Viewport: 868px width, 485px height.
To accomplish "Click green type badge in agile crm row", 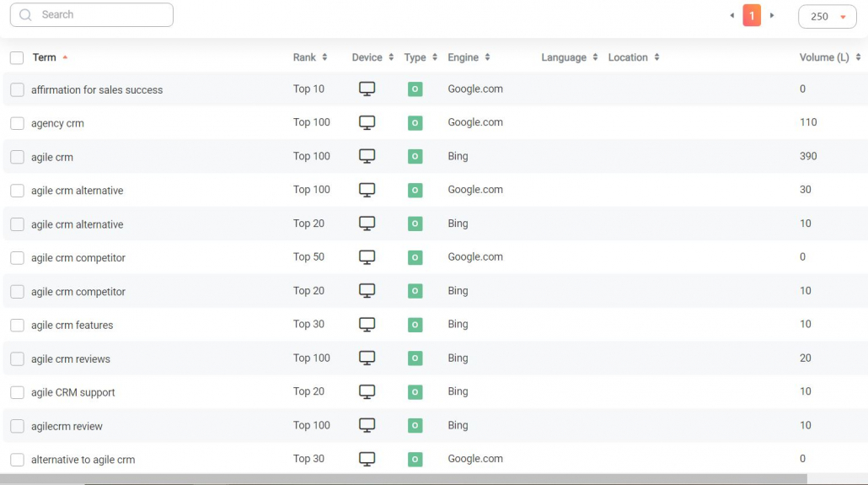I will click(x=415, y=156).
